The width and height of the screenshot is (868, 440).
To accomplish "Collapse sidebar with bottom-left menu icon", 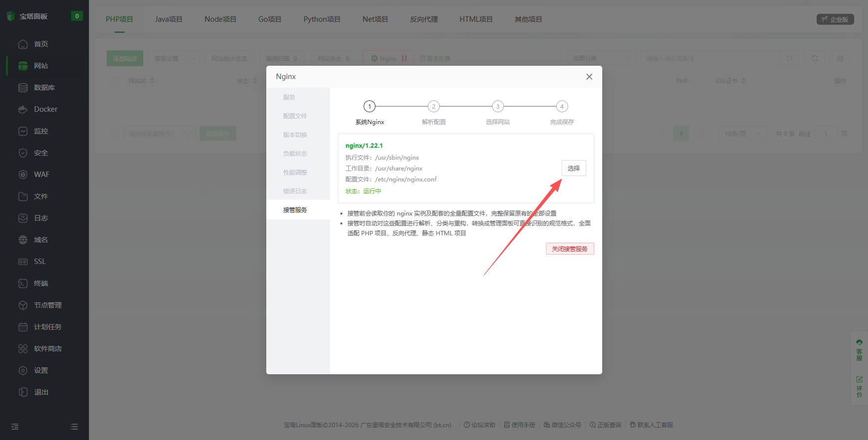I will (15, 427).
